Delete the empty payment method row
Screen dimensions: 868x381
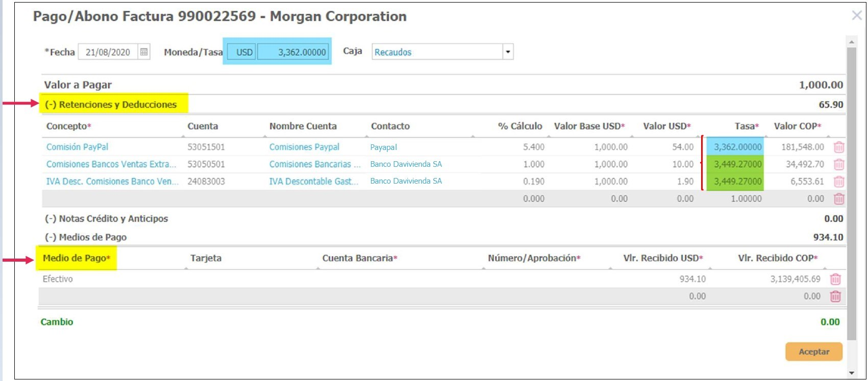pyautogui.click(x=835, y=296)
